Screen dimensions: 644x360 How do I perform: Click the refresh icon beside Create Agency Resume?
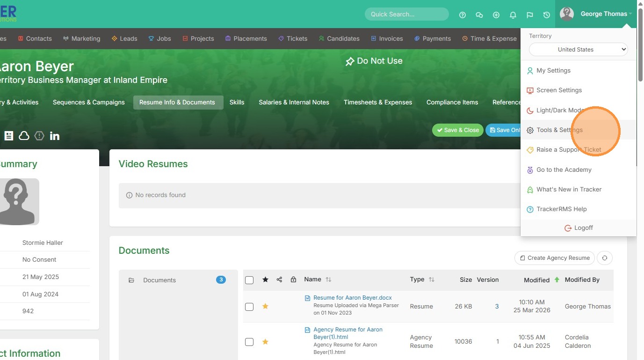point(605,258)
